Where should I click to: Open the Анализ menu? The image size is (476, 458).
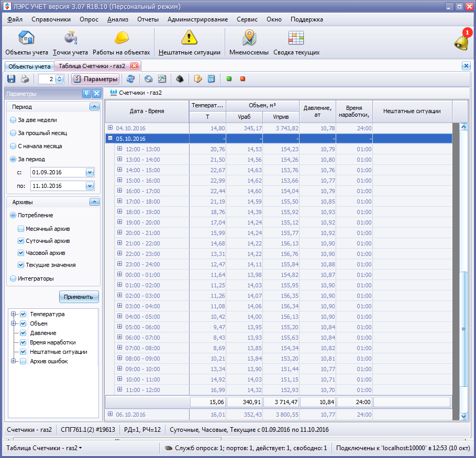point(118,19)
